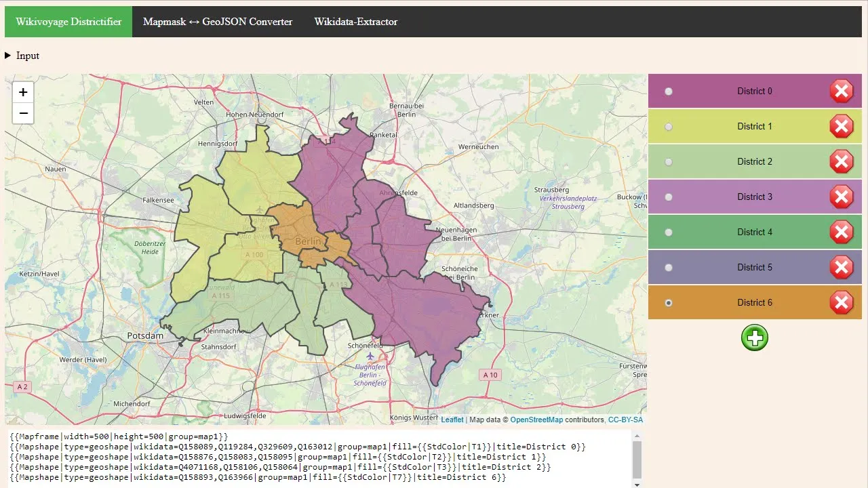Open the CC-BY-SA license link
Image resolution: width=868 pixels, height=488 pixels.
coord(625,420)
